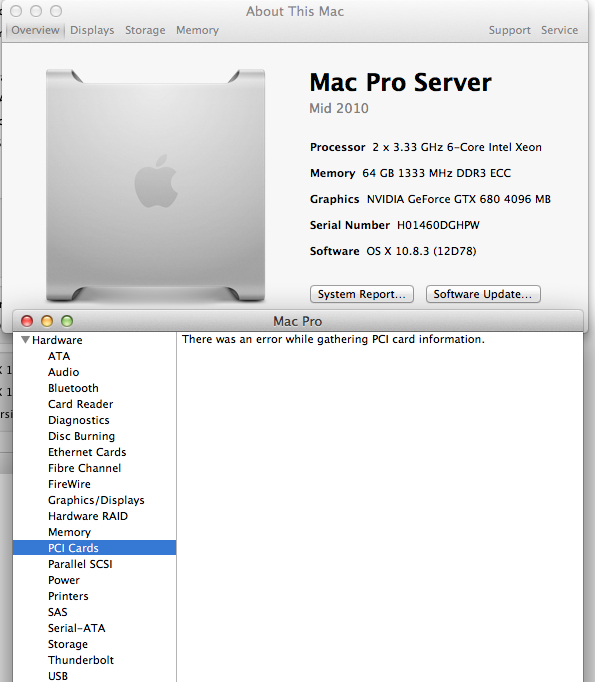Image resolution: width=595 pixels, height=682 pixels.
Task: Minimize the Mac Pro window
Action: pyautogui.click(x=47, y=321)
